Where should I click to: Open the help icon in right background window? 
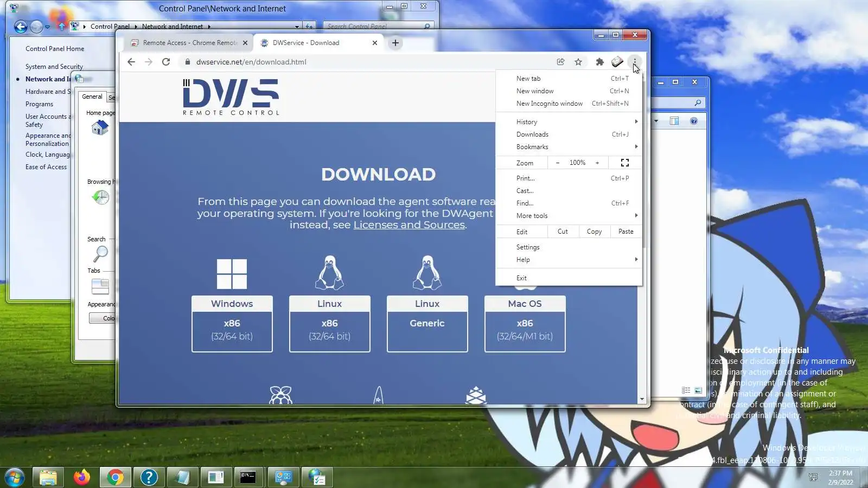(x=694, y=121)
